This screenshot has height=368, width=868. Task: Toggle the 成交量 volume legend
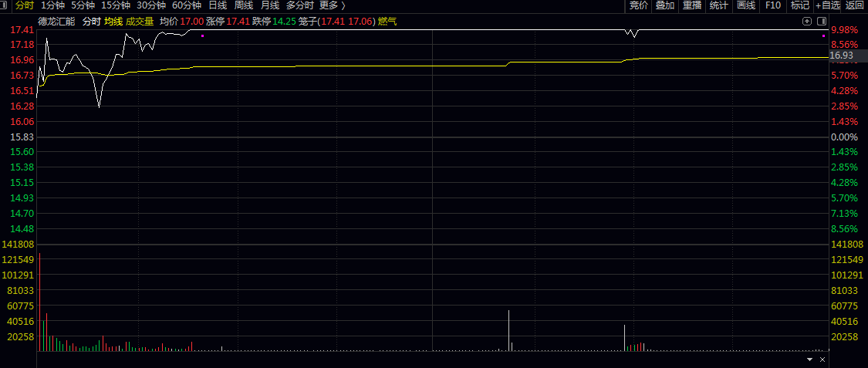140,22
